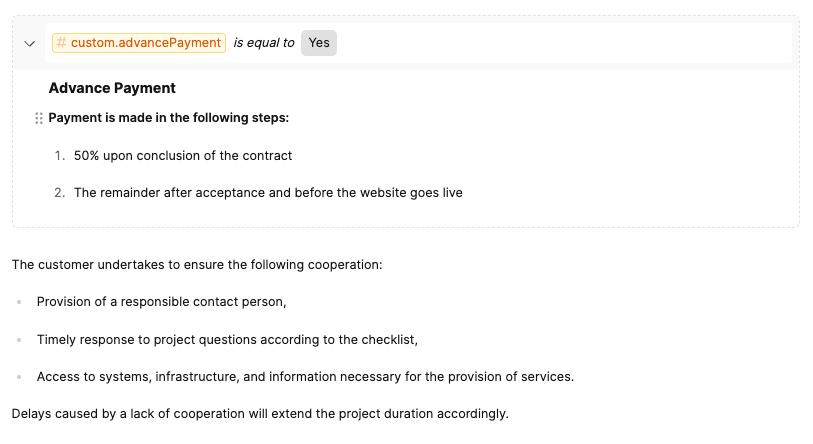The width and height of the screenshot is (813, 444).
Task: Click bullet dot before 'Provision of a responsible'
Action: click(19, 302)
